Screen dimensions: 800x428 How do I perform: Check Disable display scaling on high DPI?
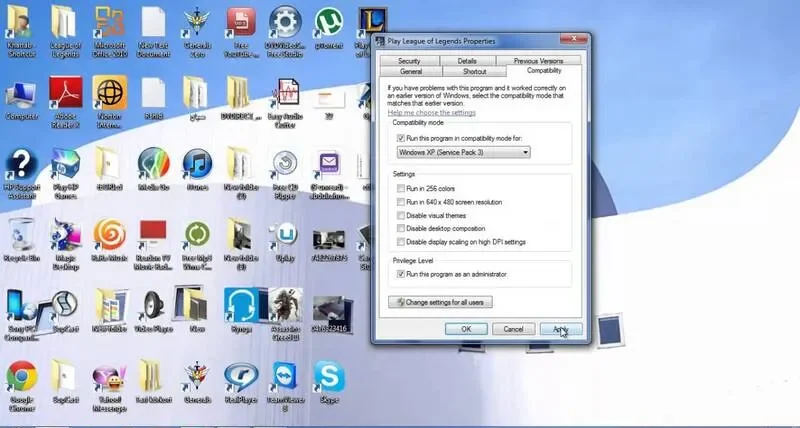401,242
